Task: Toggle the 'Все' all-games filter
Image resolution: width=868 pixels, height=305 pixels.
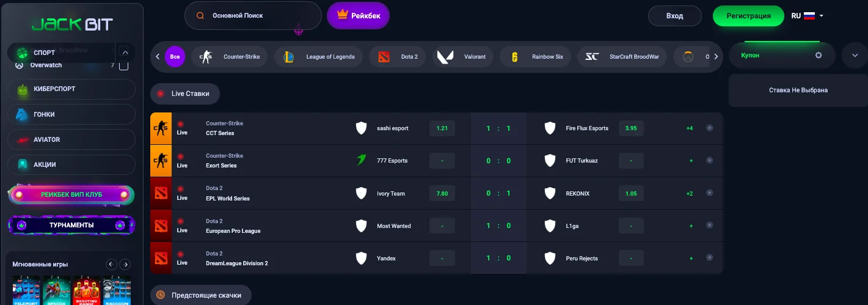Action: [175, 57]
